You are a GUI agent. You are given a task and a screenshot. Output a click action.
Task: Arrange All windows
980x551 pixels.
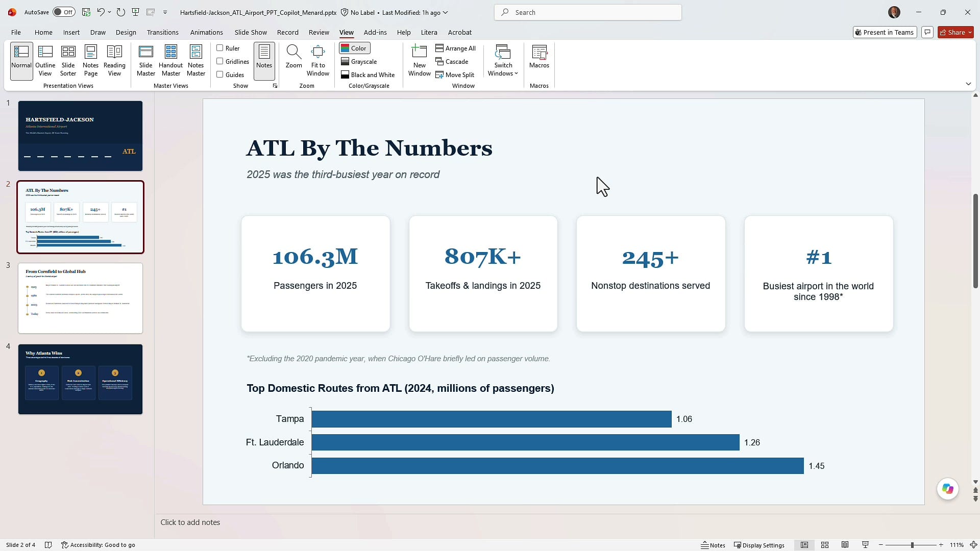(x=455, y=48)
